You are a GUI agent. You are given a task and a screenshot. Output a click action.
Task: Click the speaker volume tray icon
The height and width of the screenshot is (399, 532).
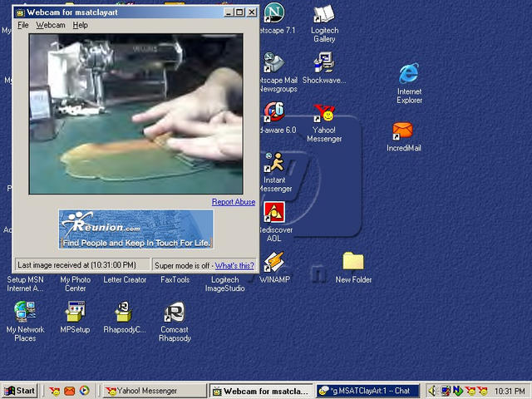tap(432, 392)
